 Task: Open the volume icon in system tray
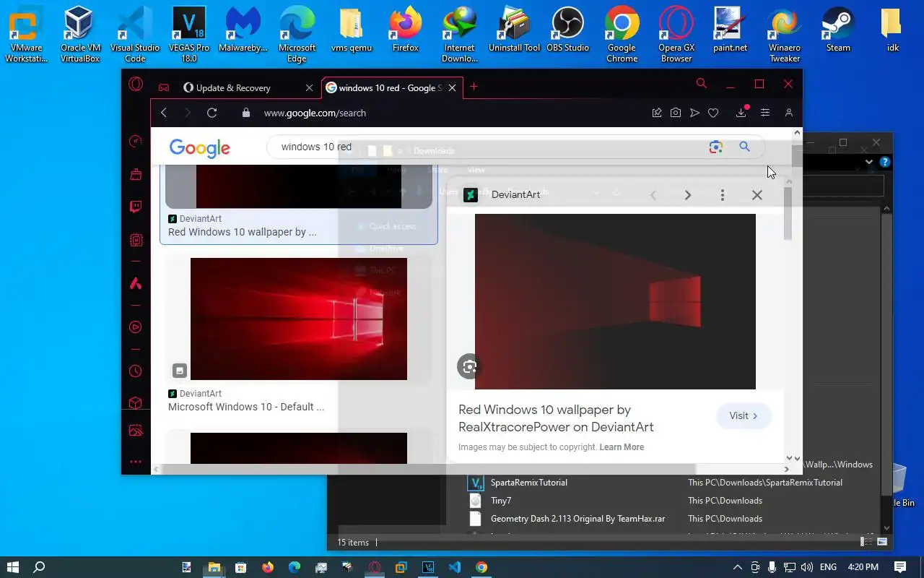(x=807, y=567)
